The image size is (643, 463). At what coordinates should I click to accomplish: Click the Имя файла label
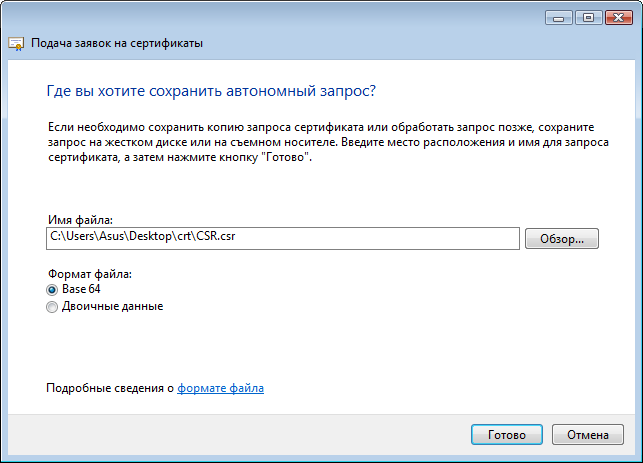coord(80,220)
